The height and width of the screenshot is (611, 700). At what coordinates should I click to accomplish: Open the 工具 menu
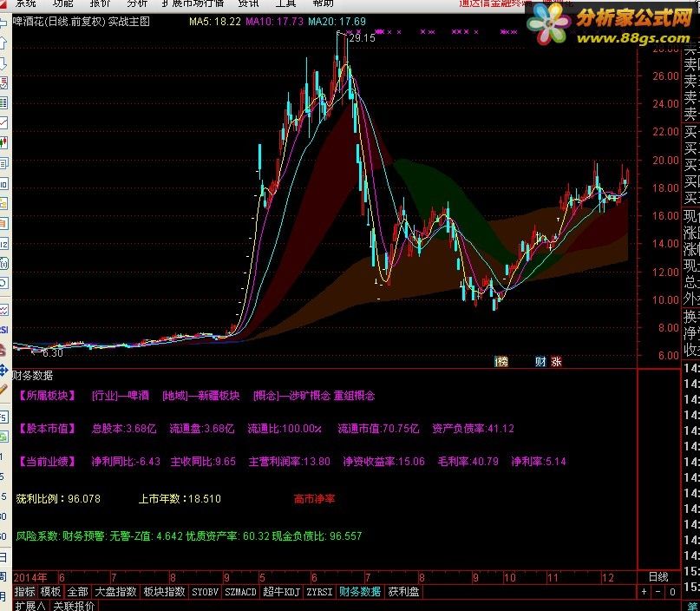pyautogui.click(x=285, y=3)
